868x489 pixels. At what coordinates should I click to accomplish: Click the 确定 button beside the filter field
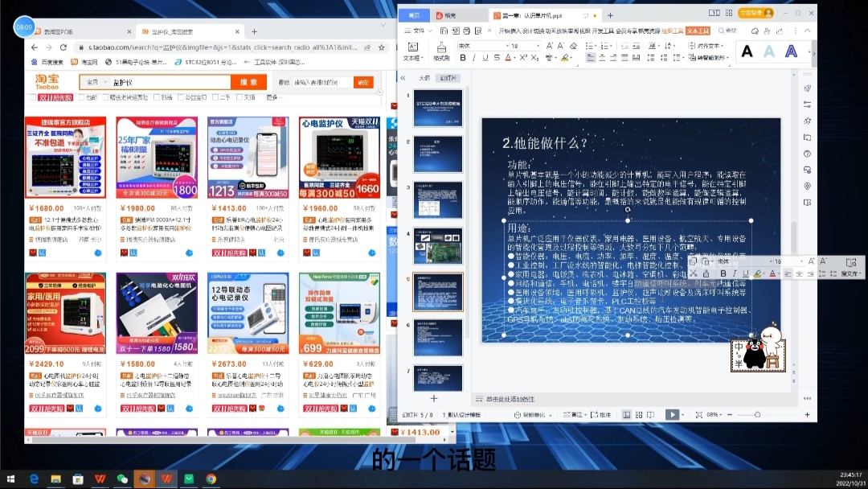[x=363, y=83]
